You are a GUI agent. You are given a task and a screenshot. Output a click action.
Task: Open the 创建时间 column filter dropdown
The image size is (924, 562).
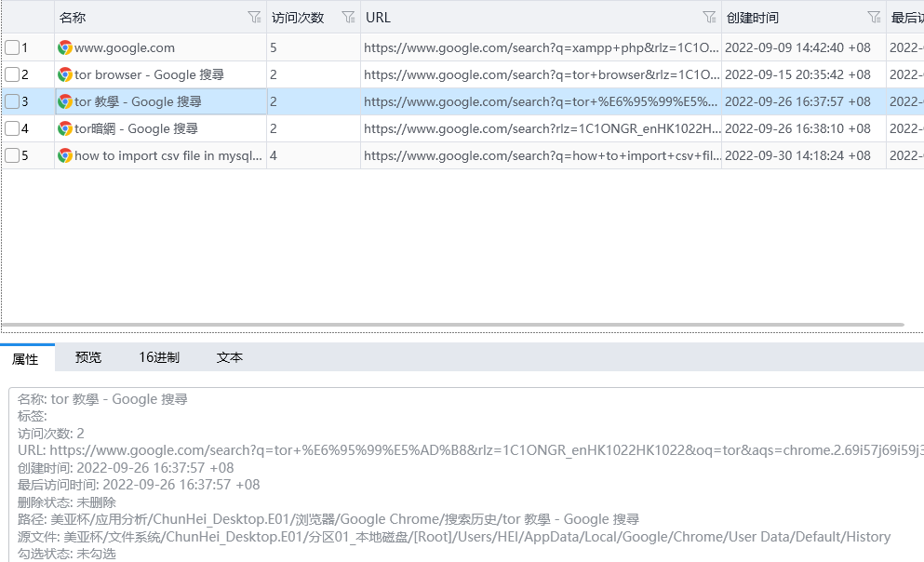tap(874, 17)
